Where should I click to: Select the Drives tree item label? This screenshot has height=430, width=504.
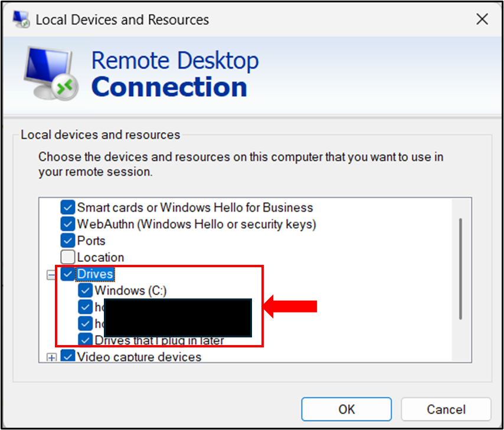(x=96, y=273)
